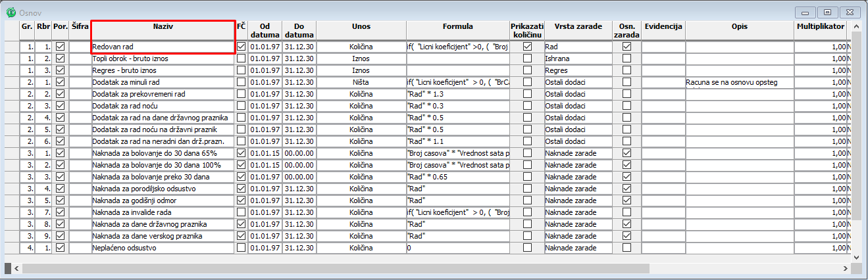Check Prikazati količinu for Dodatak za prekovremeni rad
Screen dimensions: 868x280
tap(527, 94)
